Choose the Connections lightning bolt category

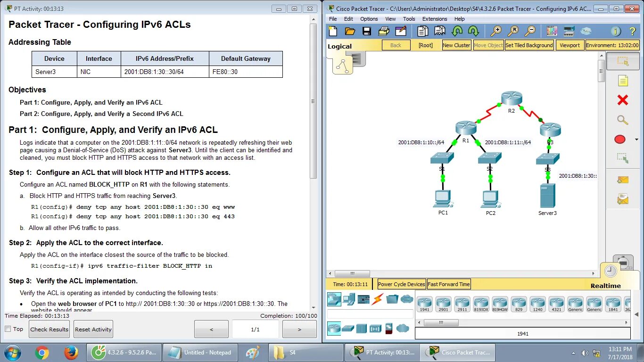[378, 298]
